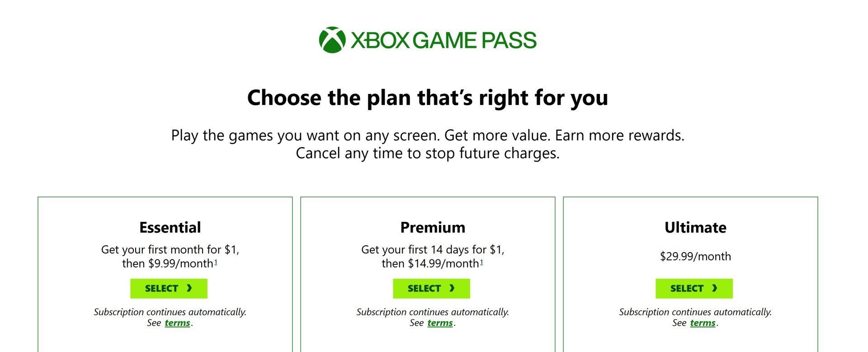Click the 'Play the games you want' line
Image resolution: width=868 pixels, height=352 pixels.
[427, 135]
